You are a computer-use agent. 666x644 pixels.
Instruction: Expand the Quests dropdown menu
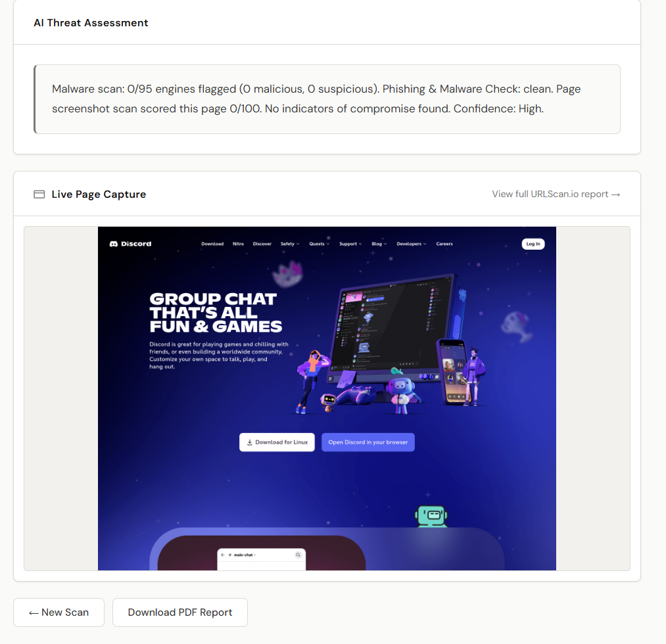[x=319, y=244]
